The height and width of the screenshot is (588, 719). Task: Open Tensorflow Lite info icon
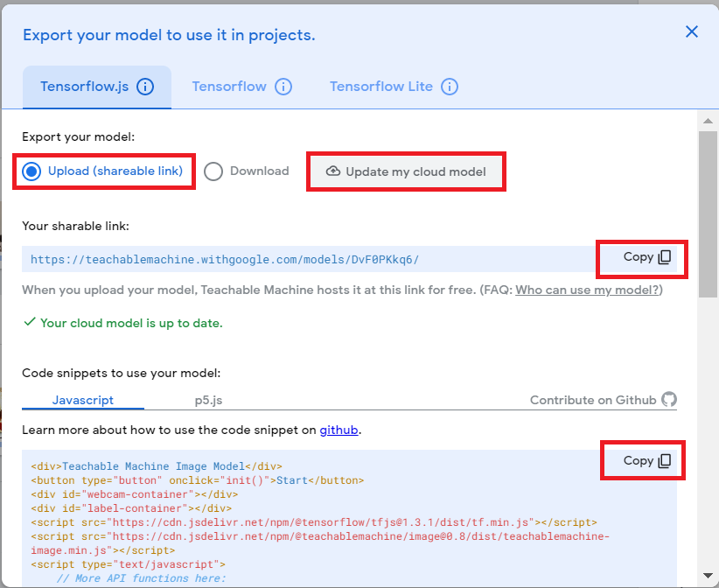450,87
